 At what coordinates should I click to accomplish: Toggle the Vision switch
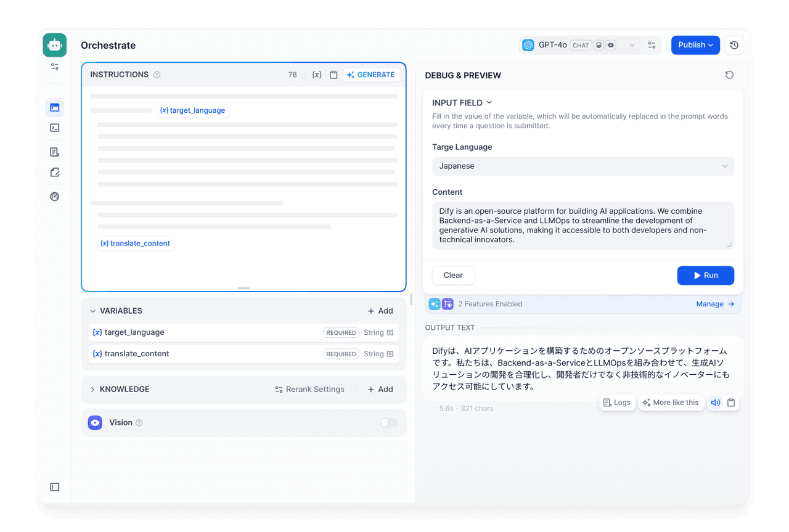pyautogui.click(x=389, y=423)
